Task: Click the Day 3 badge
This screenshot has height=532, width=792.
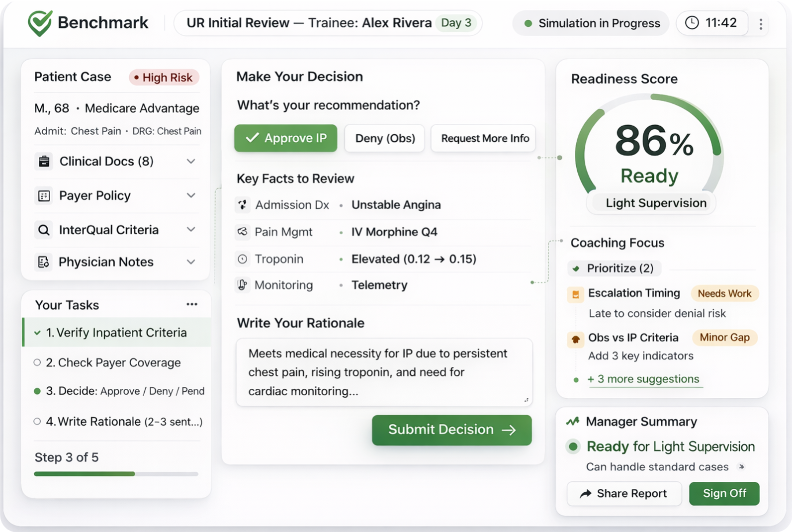Action: tap(456, 23)
